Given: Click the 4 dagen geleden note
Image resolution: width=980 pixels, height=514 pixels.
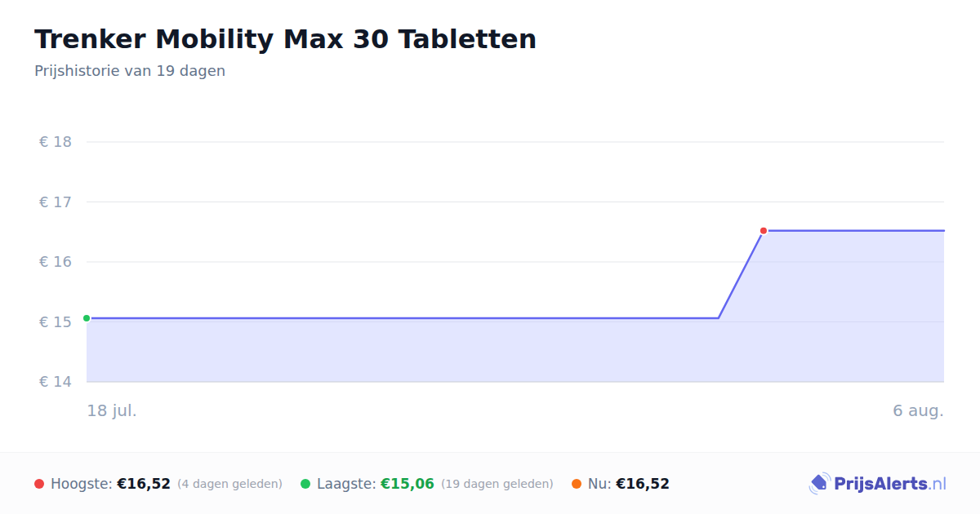Looking at the screenshot, I should [x=229, y=484].
